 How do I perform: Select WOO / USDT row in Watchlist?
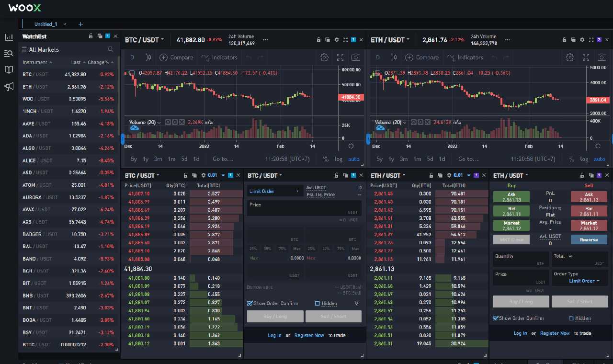click(x=68, y=99)
